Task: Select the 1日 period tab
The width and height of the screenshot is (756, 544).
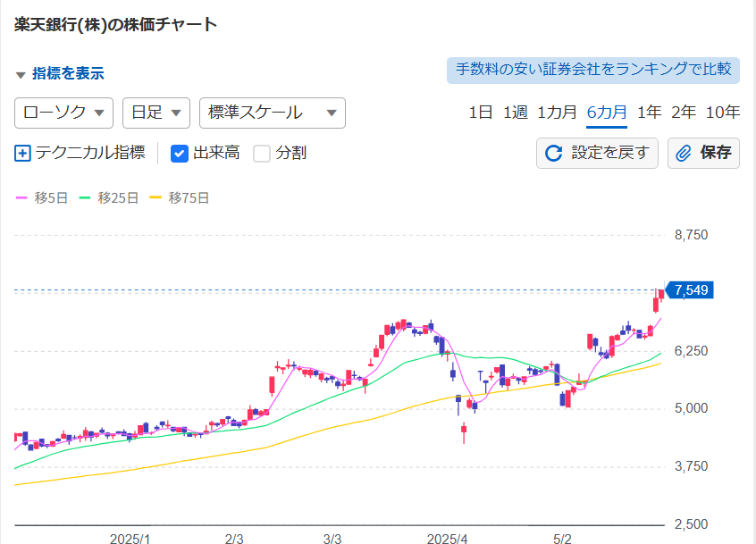Action: tap(480, 113)
